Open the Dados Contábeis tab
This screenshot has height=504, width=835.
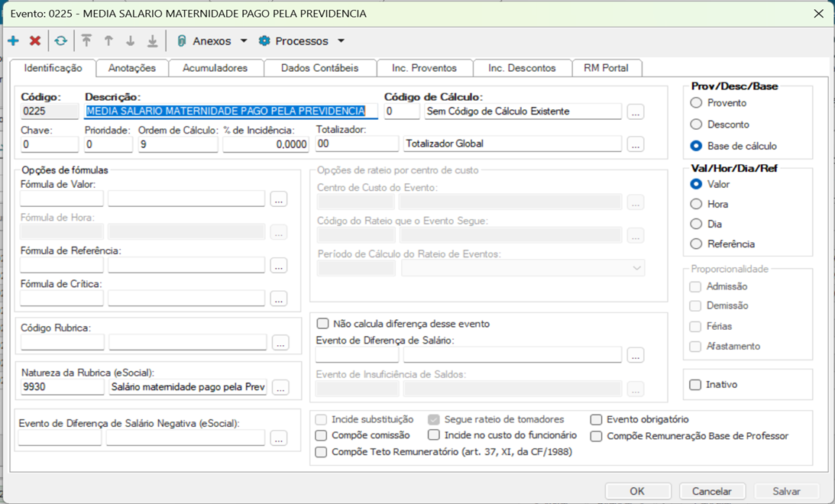click(319, 68)
